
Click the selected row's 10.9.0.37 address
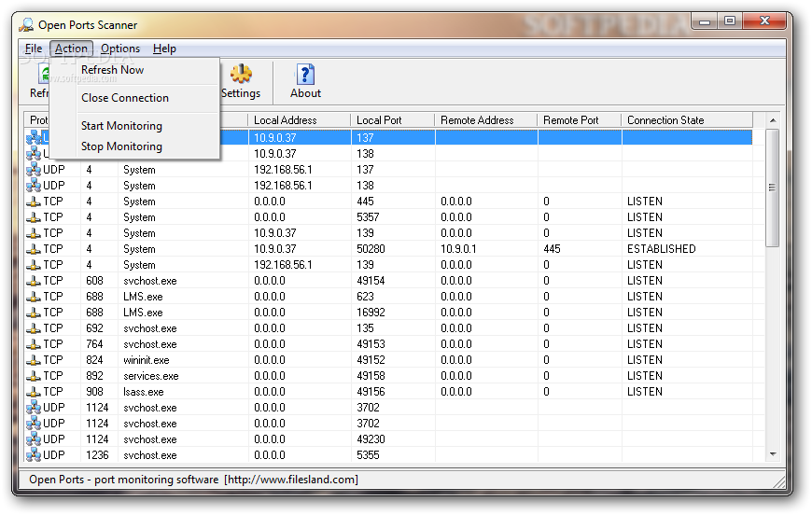coord(275,138)
